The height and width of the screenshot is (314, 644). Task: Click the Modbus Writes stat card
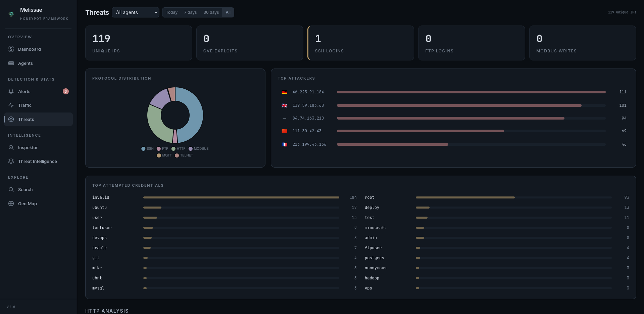point(583,43)
